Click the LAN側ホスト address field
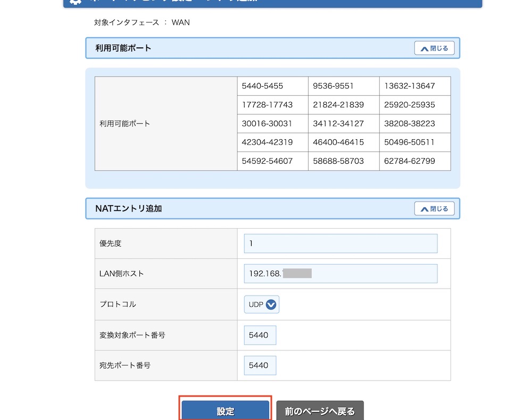 [x=340, y=274]
